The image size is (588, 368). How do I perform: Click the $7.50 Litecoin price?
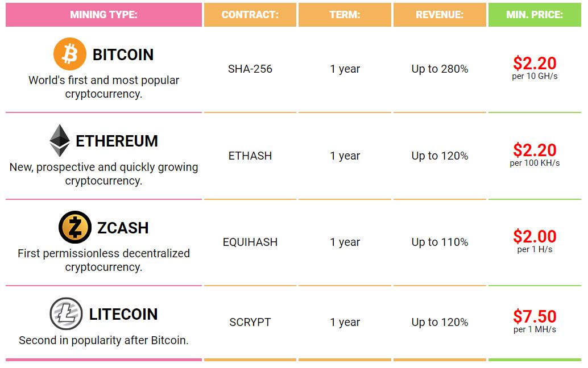535,316
